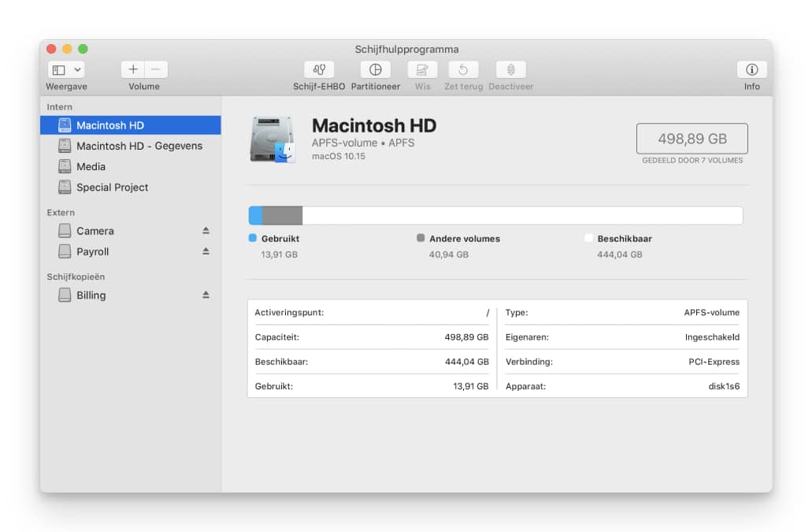Click the "APFS-volume • APFS" subtitle

[363, 143]
